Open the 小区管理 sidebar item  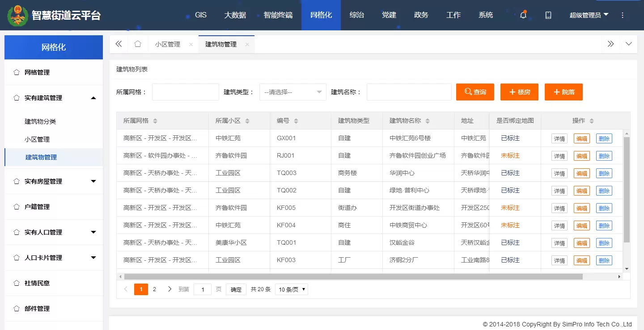[37, 139]
